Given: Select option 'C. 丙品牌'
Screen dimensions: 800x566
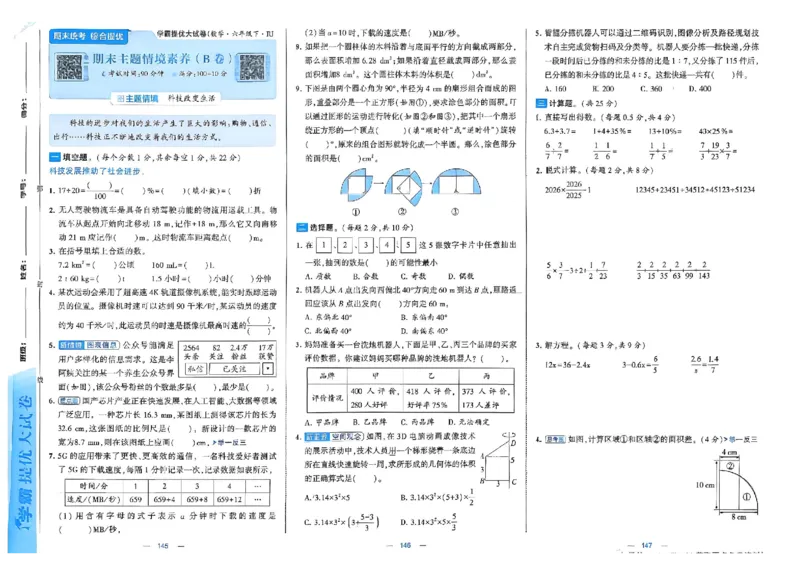Looking at the screenshot, I should (x=417, y=422).
